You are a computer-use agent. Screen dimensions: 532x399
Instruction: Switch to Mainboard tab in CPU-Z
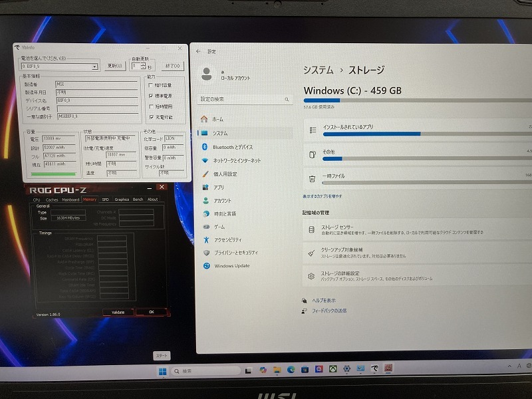pos(70,199)
